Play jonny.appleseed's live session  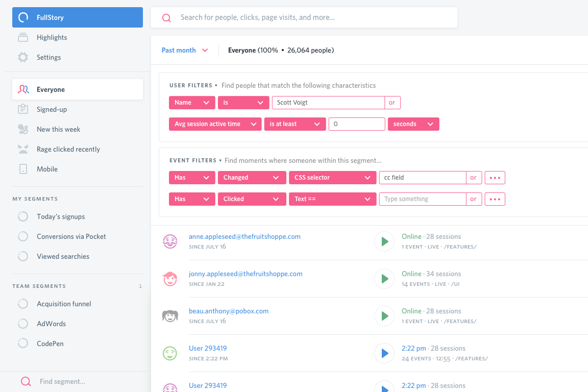click(x=384, y=279)
